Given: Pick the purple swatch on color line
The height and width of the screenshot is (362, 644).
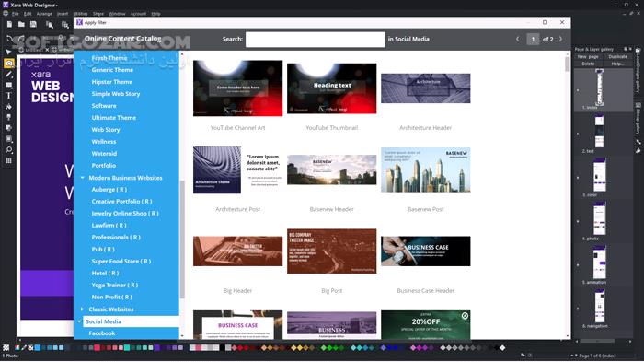Looking at the screenshot, I should click(x=157, y=348).
